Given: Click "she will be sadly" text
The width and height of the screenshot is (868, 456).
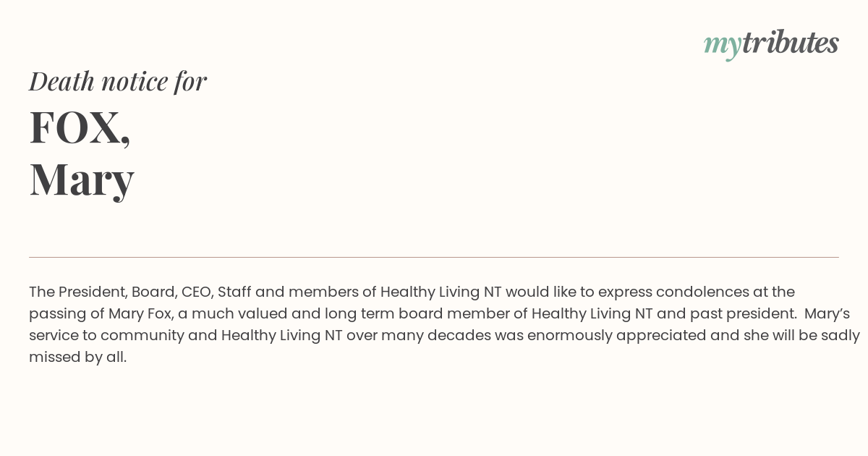Looking at the screenshot, I should point(801,336).
